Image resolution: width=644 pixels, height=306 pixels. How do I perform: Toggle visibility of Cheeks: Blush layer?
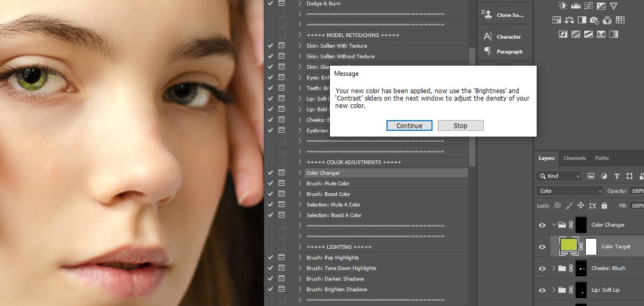click(x=542, y=268)
